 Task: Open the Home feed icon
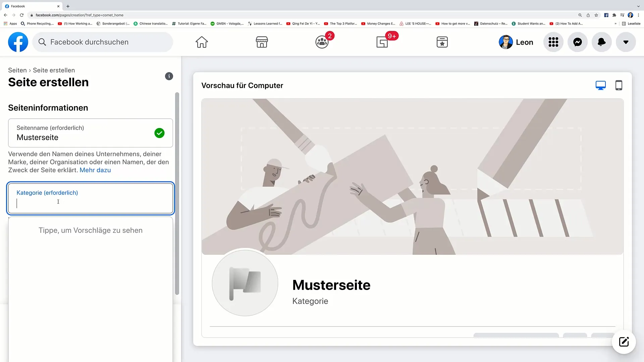click(x=202, y=42)
